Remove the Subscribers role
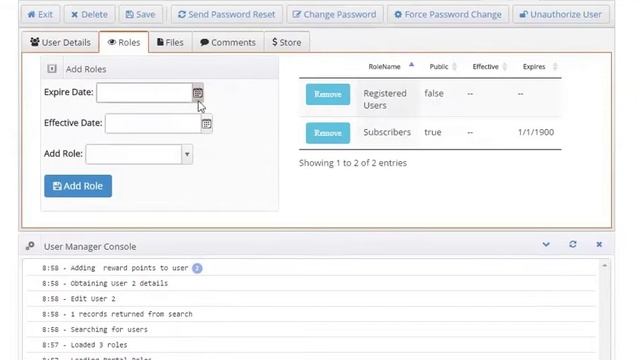640x360 pixels. 328,133
